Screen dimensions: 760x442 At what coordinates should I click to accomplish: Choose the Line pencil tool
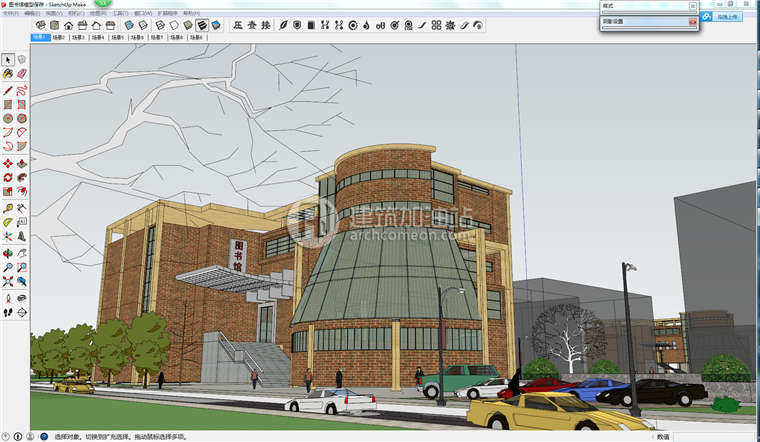(8, 89)
